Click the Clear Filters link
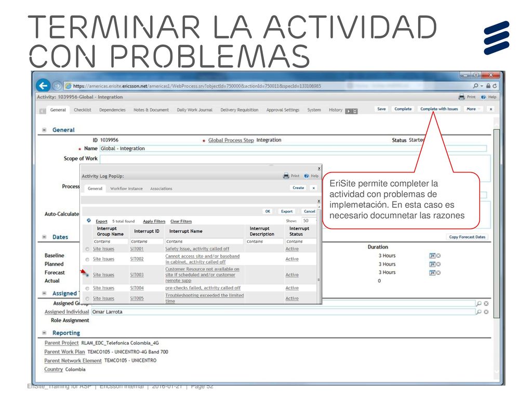532x399 pixels. (x=181, y=221)
